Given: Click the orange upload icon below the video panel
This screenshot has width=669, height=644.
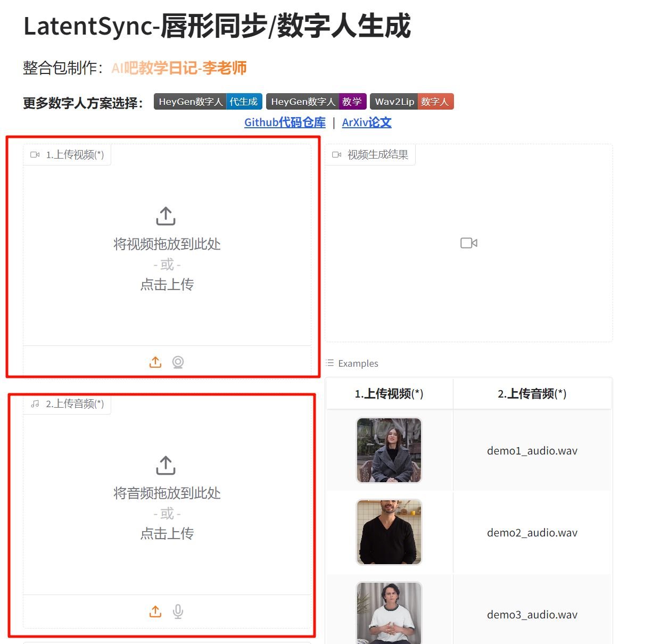Looking at the screenshot, I should pos(155,361).
